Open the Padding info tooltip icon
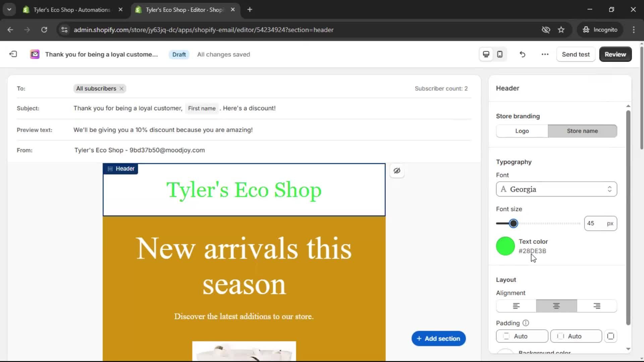Viewport: 644px width, 362px height. click(x=525, y=323)
